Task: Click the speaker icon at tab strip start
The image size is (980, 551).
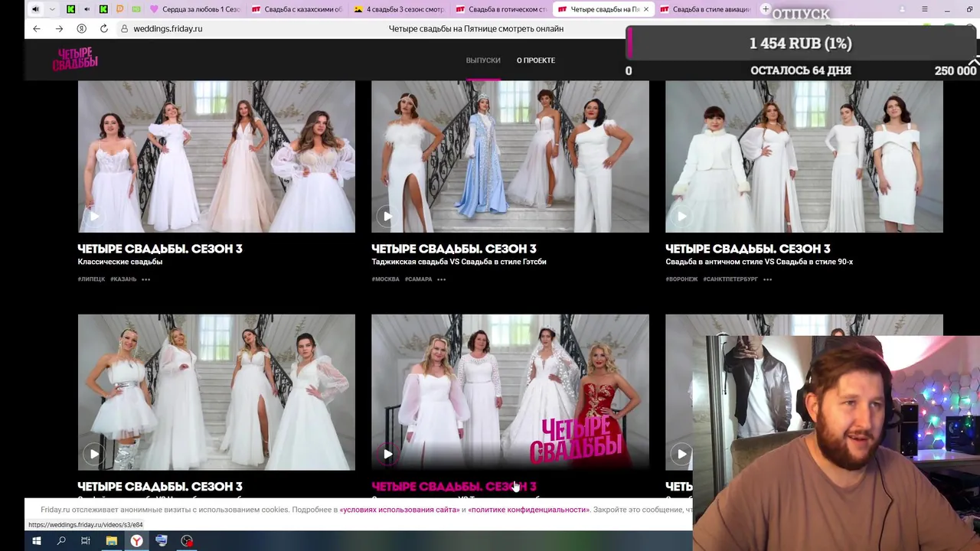Action: point(35,9)
